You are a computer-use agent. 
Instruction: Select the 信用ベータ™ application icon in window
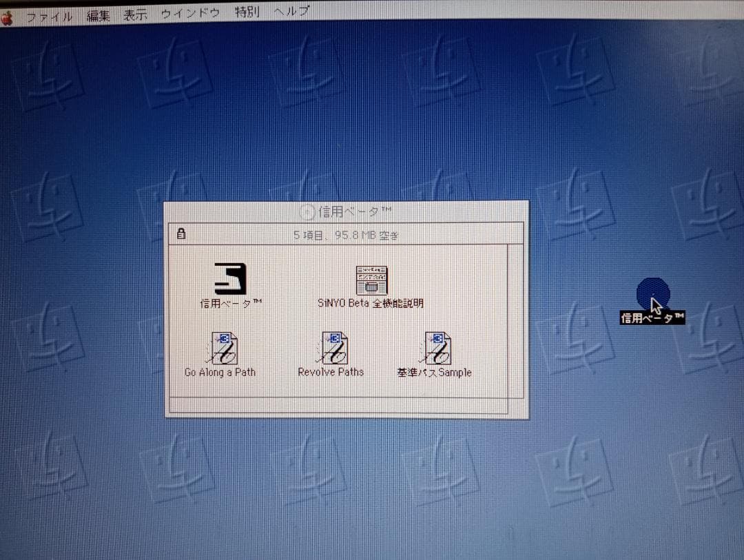(230, 279)
